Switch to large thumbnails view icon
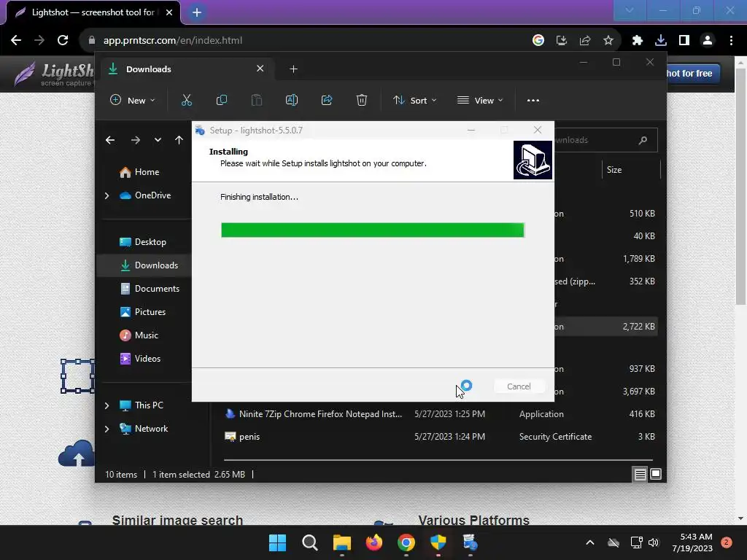Image resolution: width=747 pixels, height=560 pixels. 656,474
